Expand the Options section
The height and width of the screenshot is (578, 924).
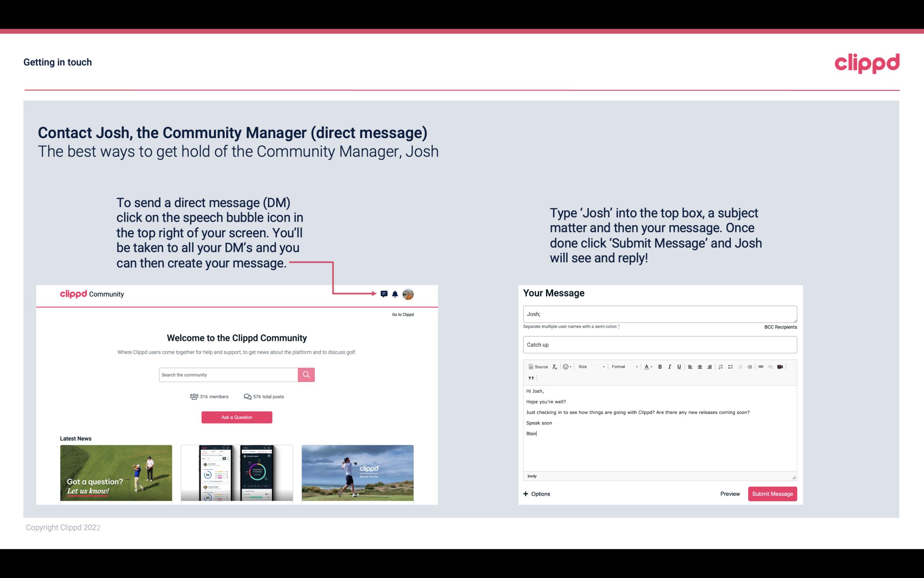click(x=536, y=494)
